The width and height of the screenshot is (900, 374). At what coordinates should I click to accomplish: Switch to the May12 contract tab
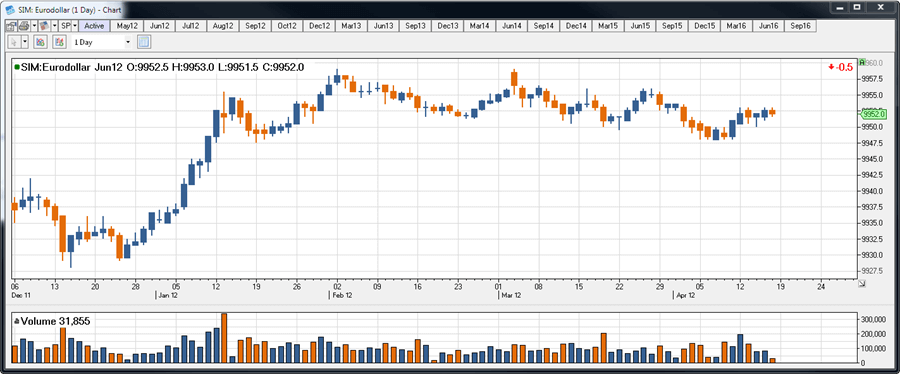[x=127, y=26]
